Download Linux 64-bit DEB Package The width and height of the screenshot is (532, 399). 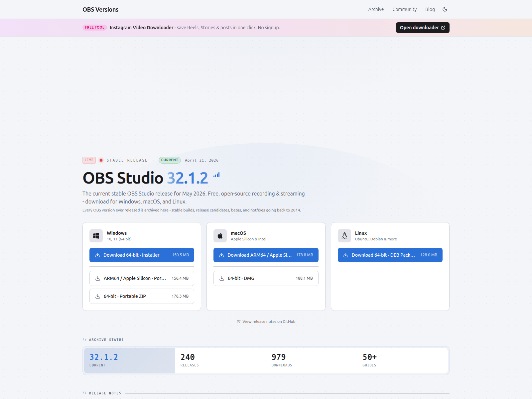coord(390,255)
